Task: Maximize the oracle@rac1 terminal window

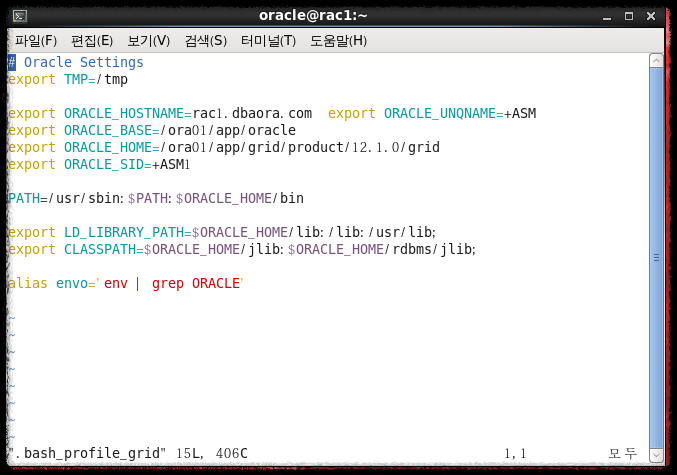Action: (x=629, y=16)
